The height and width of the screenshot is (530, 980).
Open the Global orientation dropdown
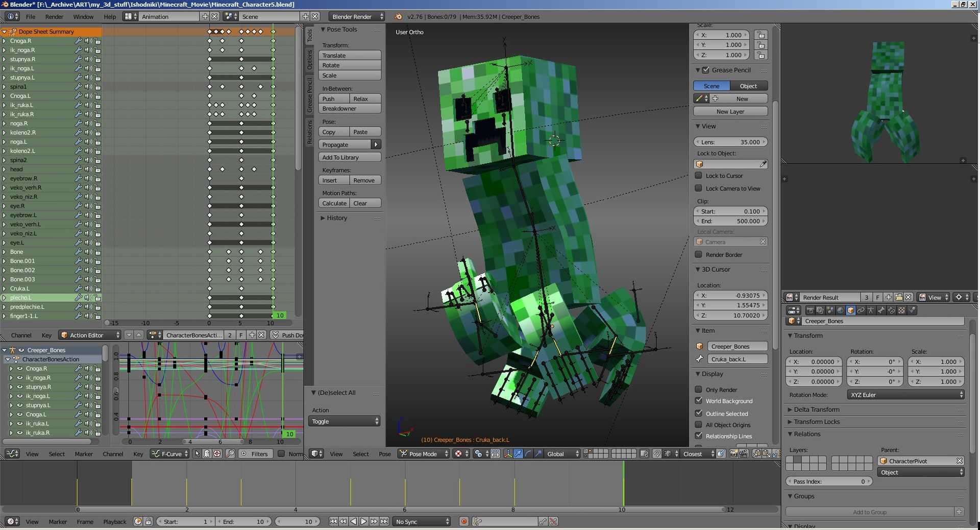[x=562, y=454]
